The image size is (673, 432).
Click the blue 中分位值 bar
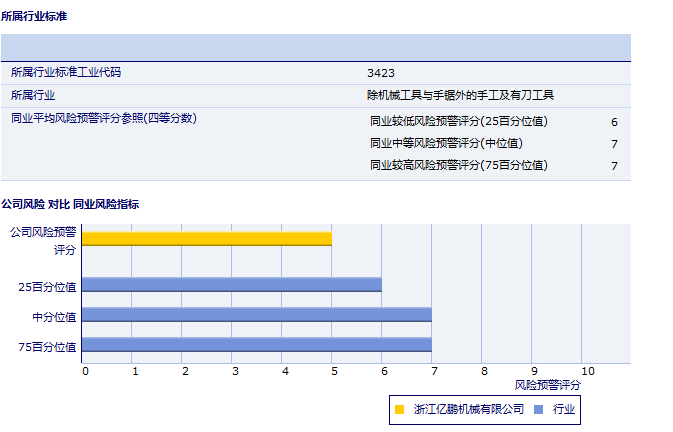pyautogui.click(x=256, y=315)
